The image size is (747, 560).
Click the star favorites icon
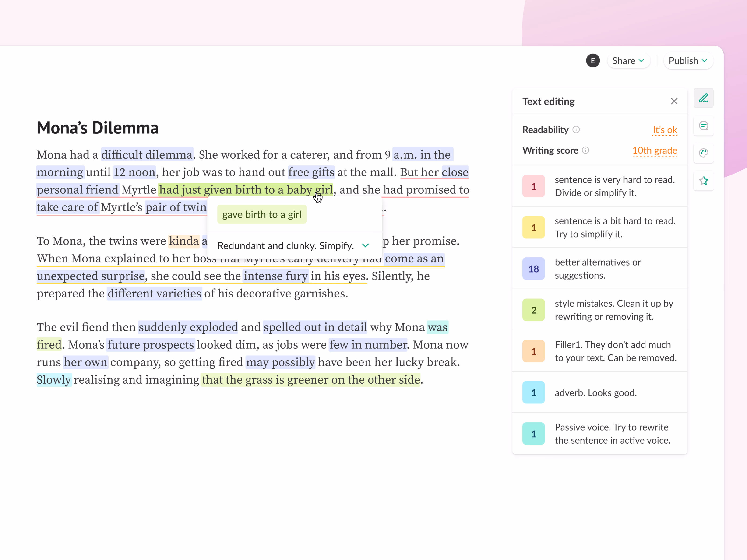click(703, 181)
